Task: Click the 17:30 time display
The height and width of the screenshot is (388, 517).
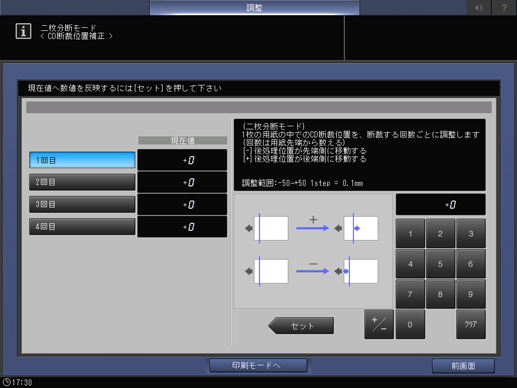Action: click(x=22, y=382)
